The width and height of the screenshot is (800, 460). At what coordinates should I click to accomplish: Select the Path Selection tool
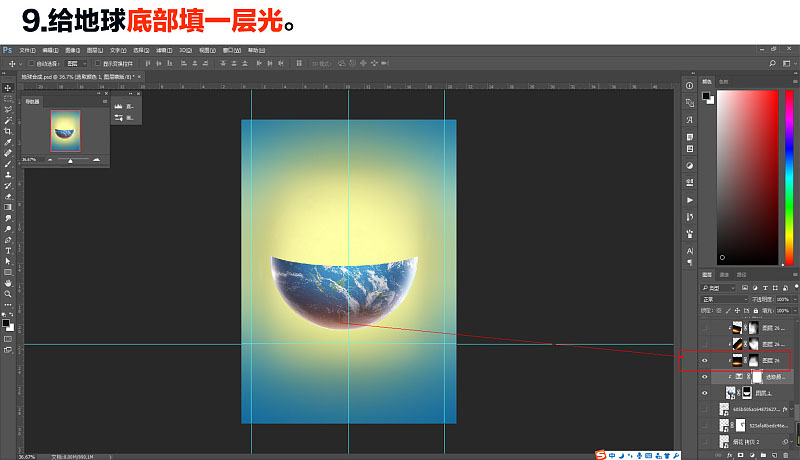[8, 261]
